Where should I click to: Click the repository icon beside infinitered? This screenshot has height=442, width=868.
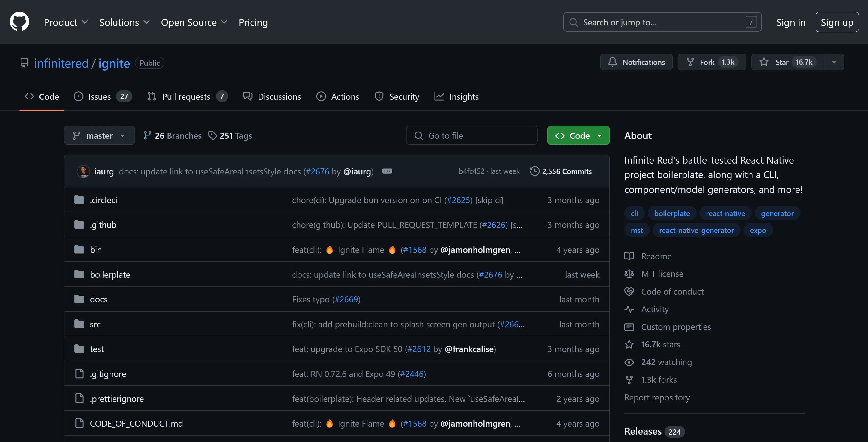[24, 63]
